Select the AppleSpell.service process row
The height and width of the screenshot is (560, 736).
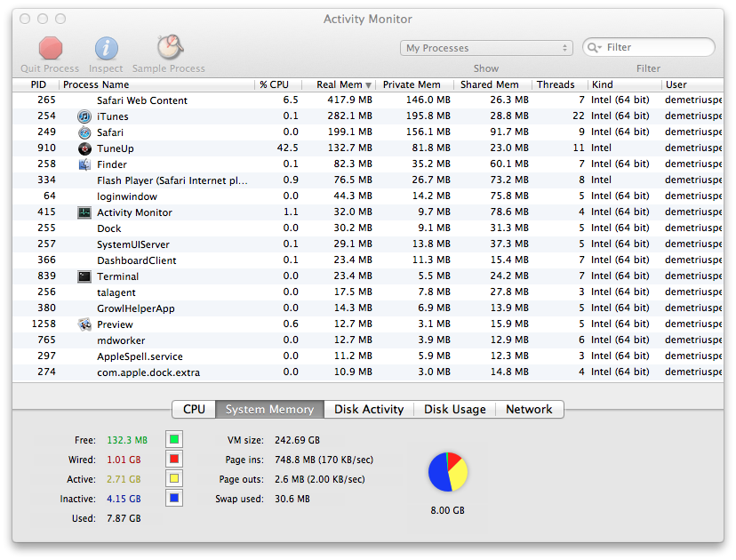[368, 356]
